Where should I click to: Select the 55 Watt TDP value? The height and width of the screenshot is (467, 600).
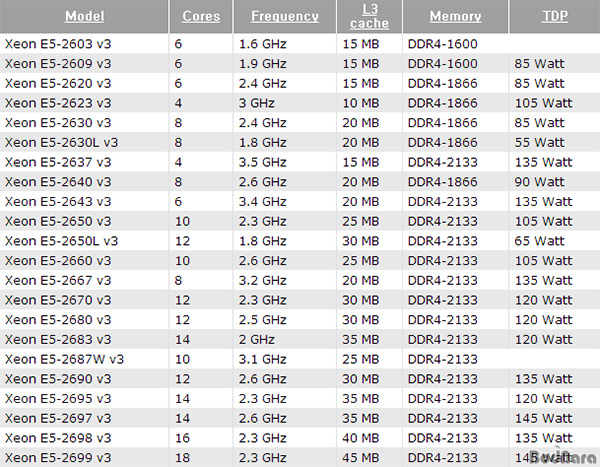[539, 142]
